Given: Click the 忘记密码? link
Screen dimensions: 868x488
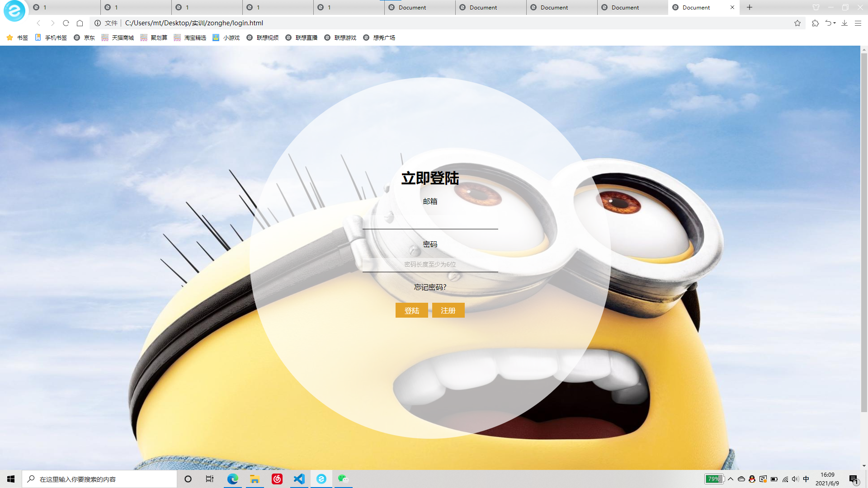Looking at the screenshot, I should tap(430, 287).
